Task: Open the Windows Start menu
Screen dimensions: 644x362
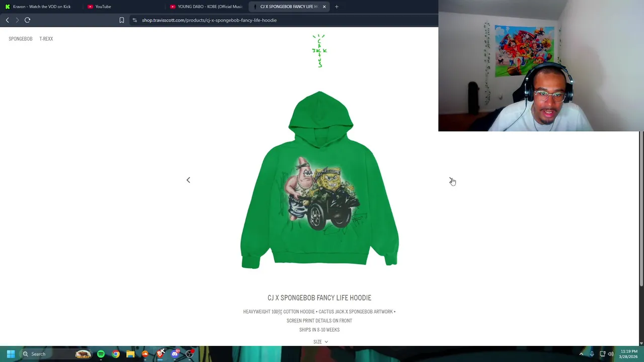Action: point(11,354)
